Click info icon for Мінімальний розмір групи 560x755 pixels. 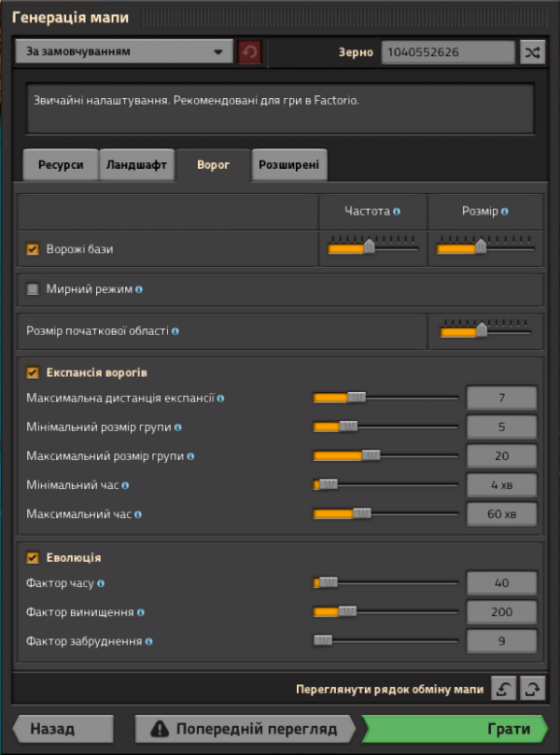tap(177, 427)
